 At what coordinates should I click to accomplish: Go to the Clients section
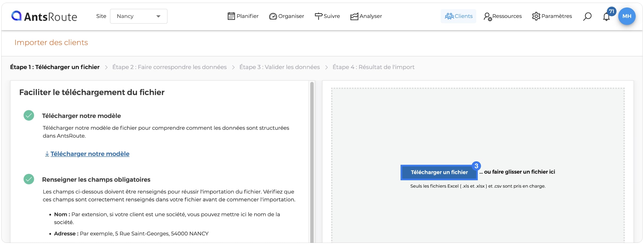(x=459, y=16)
